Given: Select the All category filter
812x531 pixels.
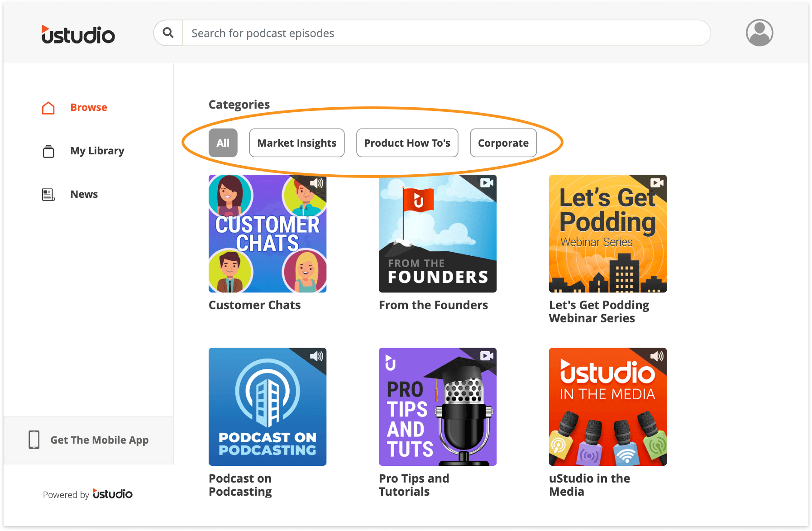Looking at the screenshot, I should click(x=223, y=143).
